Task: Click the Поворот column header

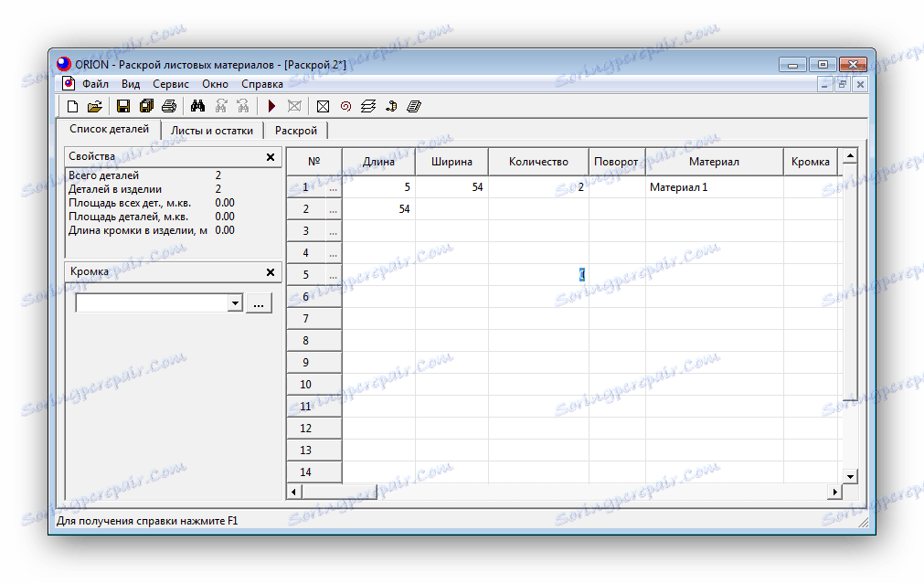Action: 617,162
